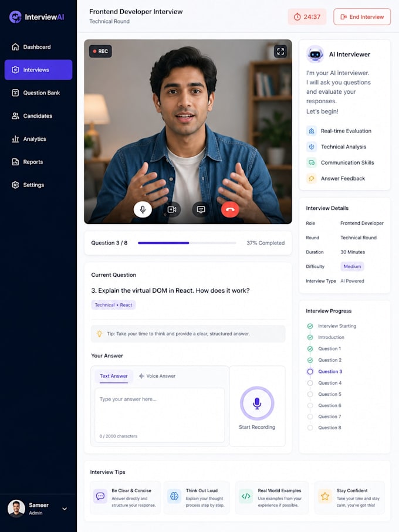Select Question 4 in Interview Progress
This screenshot has width=399, height=532.
coord(324,383)
